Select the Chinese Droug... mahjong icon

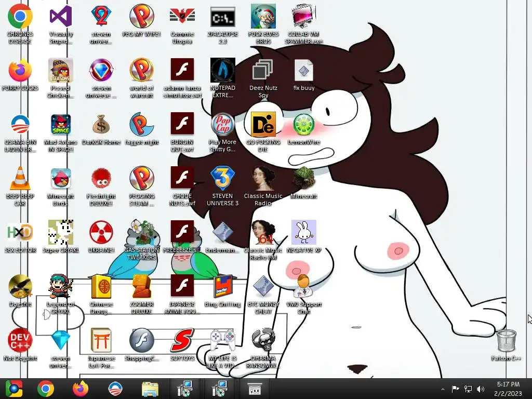(101, 286)
